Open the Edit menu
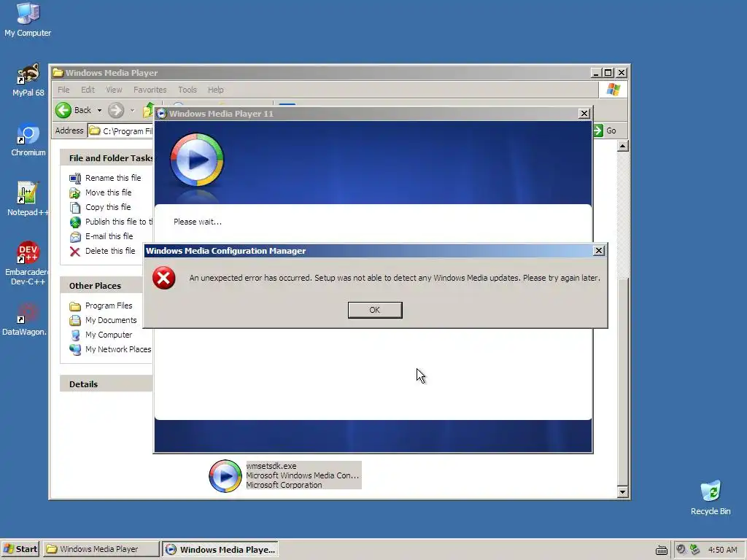This screenshot has width=747, height=560. click(88, 90)
